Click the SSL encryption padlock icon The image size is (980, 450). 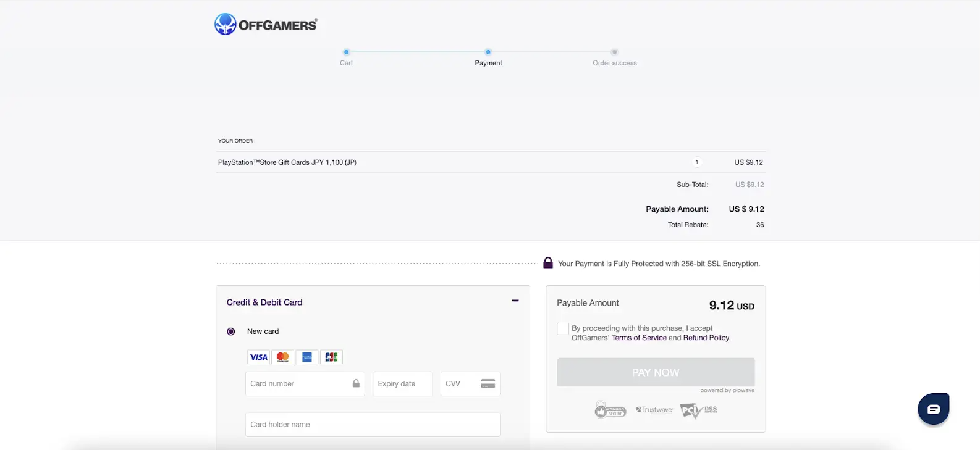point(548,263)
